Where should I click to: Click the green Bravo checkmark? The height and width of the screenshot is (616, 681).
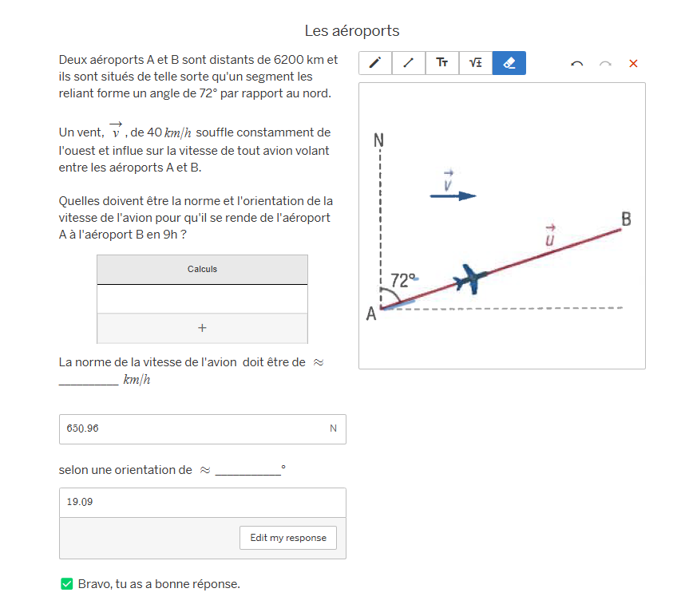click(x=67, y=584)
